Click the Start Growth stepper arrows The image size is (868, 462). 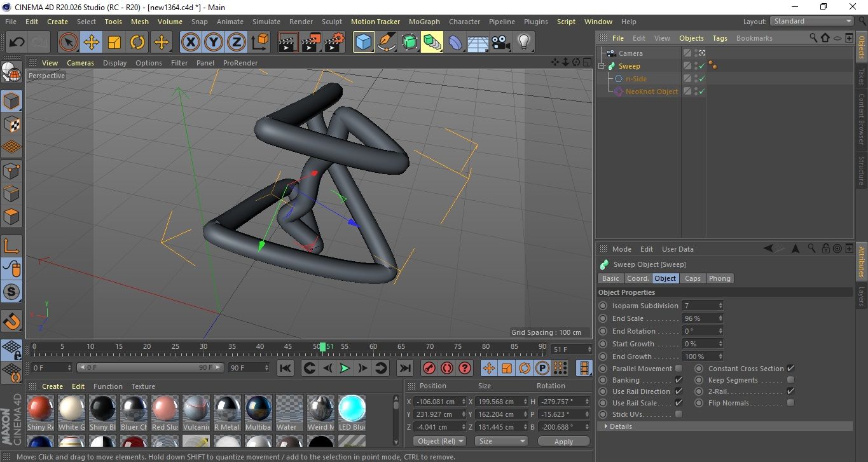pos(720,344)
